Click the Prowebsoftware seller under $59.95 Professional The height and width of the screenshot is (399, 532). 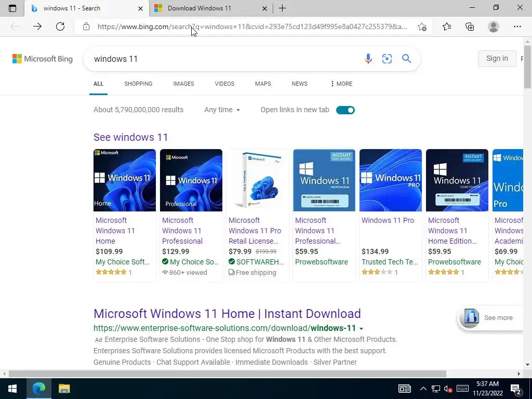click(321, 262)
